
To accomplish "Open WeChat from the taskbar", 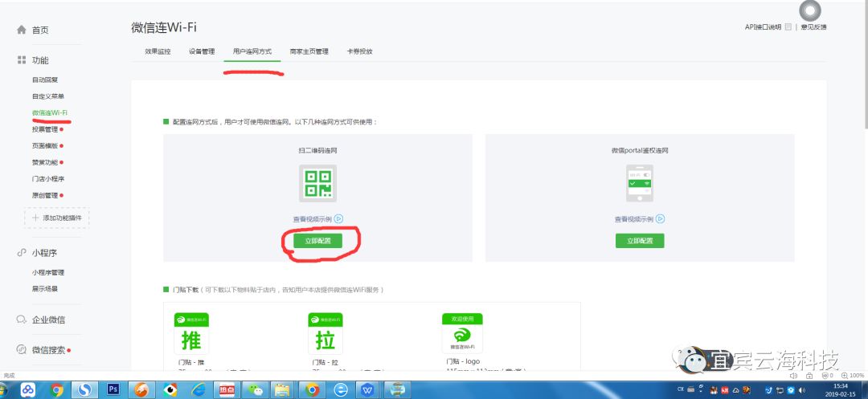I will (253, 390).
